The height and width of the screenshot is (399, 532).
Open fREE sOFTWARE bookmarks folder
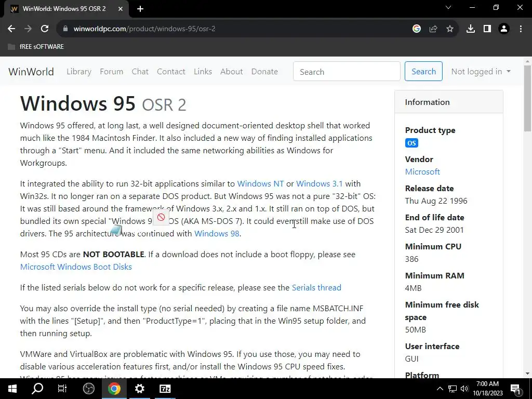[x=36, y=46]
